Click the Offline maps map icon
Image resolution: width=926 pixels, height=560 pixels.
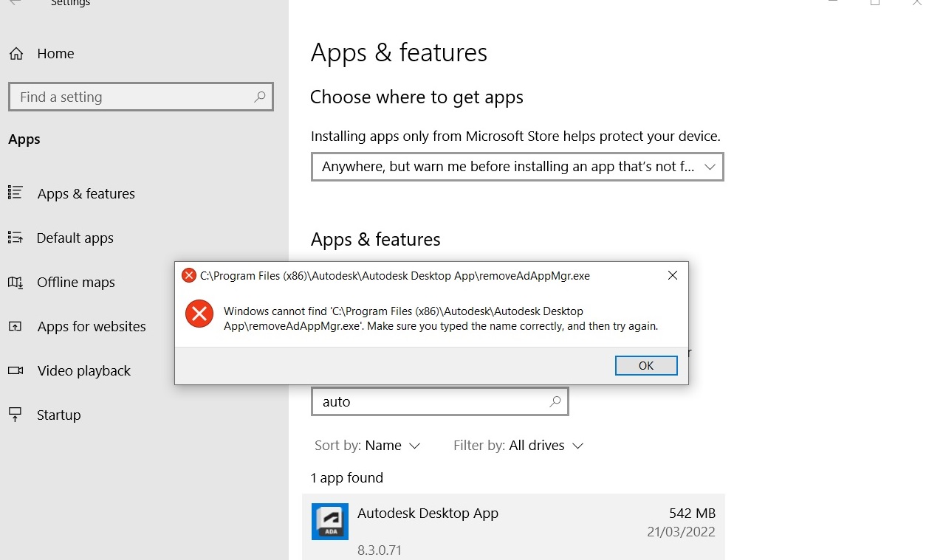click(16, 282)
